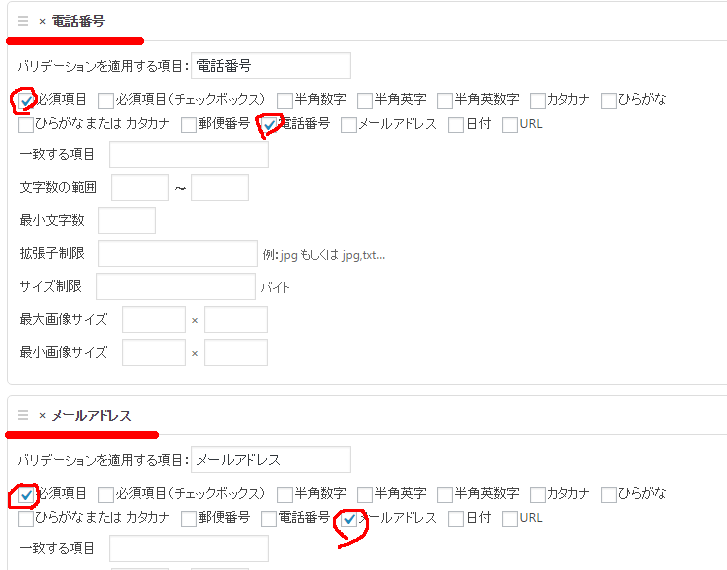Enable 半角数字 in the 電話番号 section
The image size is (727, 570).
[286, 100]
